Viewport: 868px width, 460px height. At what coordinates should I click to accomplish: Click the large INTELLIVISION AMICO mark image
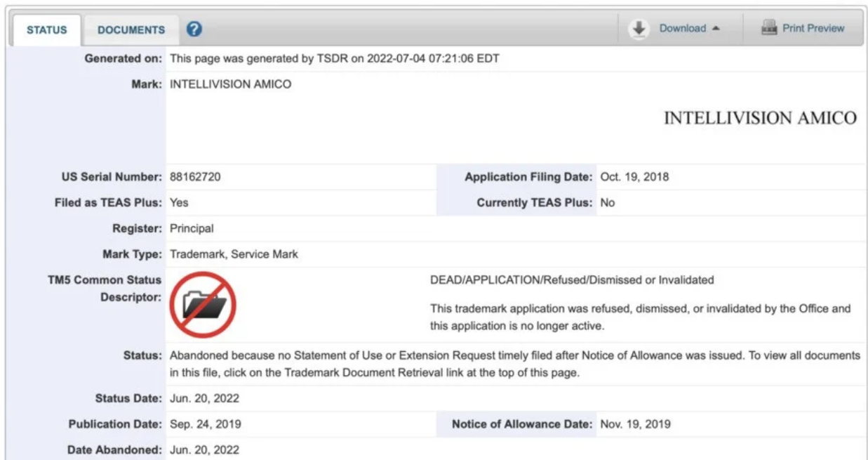(760, 118)
